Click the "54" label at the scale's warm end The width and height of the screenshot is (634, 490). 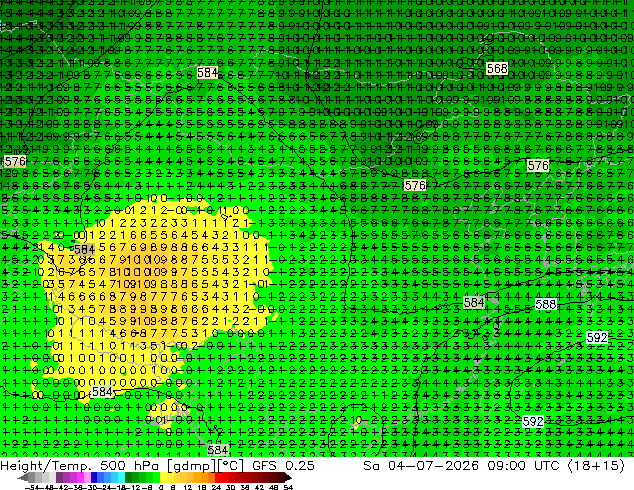(x=287, y=487)
